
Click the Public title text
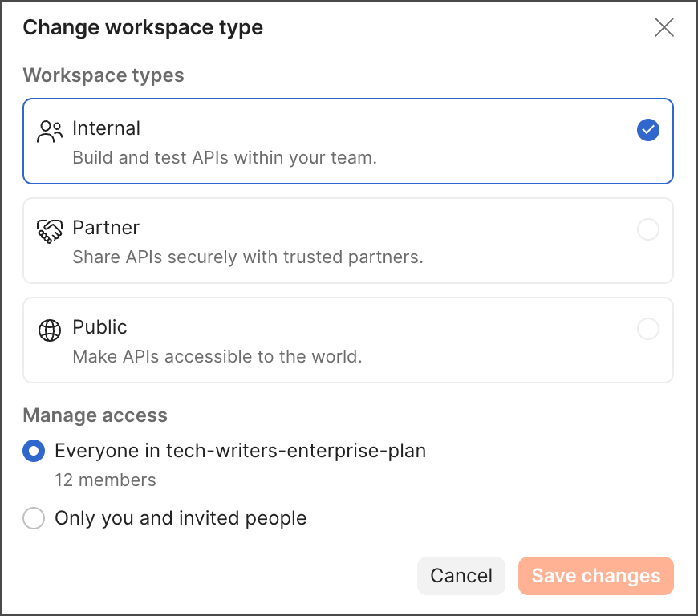pyautogui.click(x=99, y=327)
